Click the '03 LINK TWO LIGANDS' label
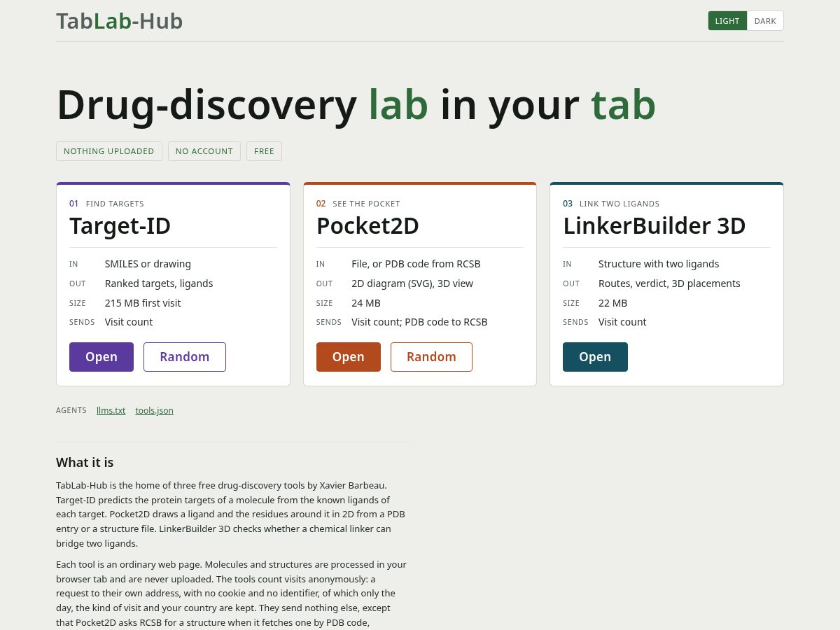 tap(611, 204)
